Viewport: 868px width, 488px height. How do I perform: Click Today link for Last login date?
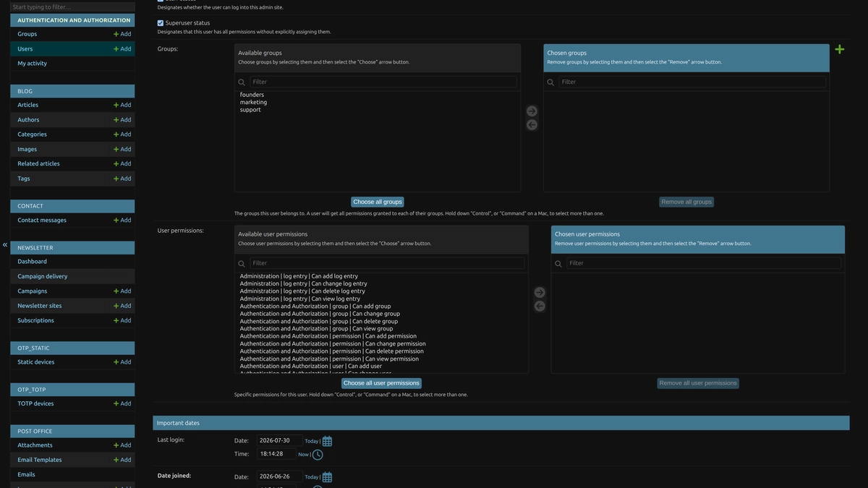pos(311,441)
